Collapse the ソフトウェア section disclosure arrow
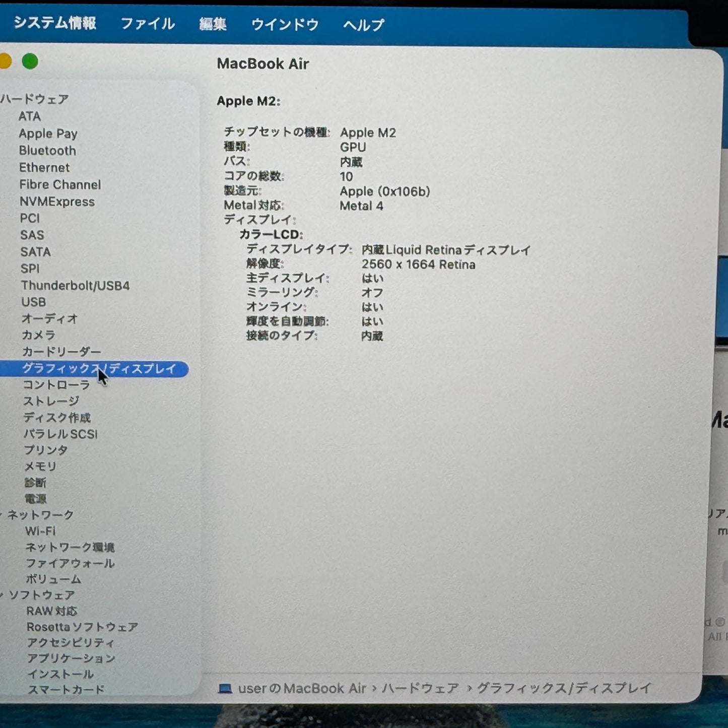 pyautogui.click(x=2, y=595)
